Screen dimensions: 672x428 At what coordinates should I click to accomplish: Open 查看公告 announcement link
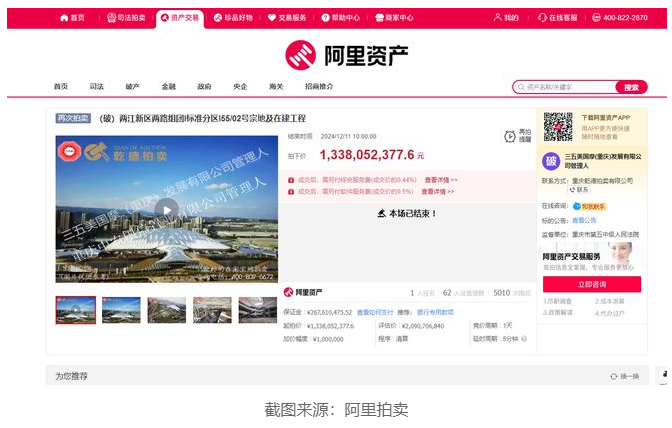click(584, 221)
